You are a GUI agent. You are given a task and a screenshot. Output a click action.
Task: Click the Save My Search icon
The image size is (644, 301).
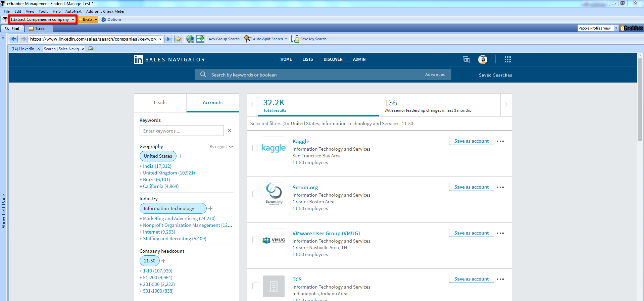pos(295,39)
